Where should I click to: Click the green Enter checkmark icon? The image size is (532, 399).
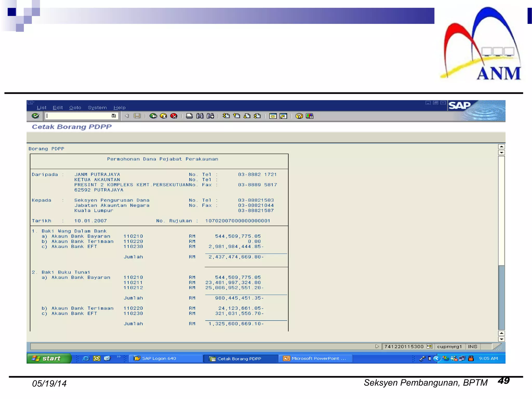click(35, 116)
